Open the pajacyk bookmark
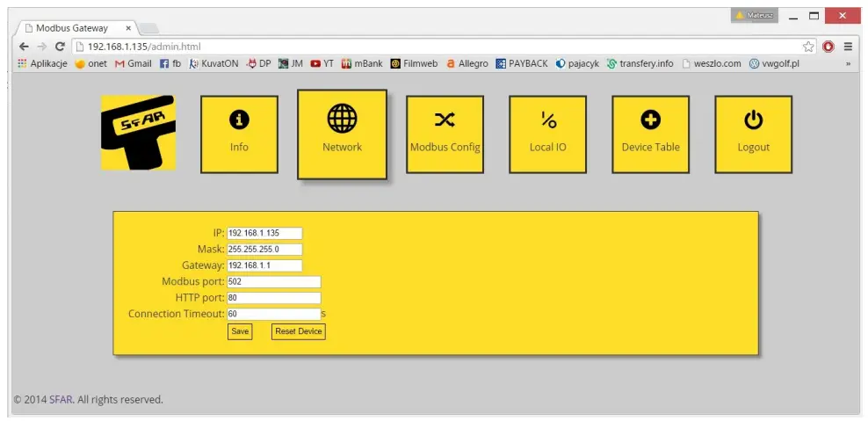The image size is (868, 421). [577, 63]
